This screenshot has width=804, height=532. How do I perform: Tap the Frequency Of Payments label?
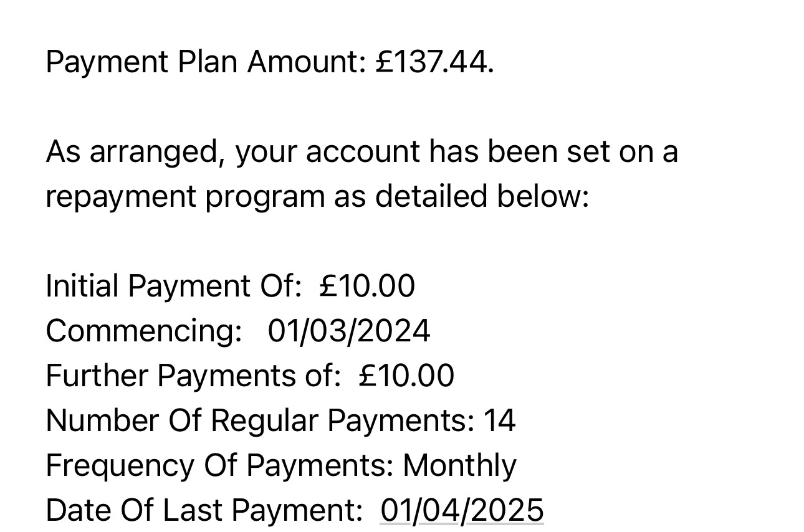pyautogui.click(x=220, y=466)
